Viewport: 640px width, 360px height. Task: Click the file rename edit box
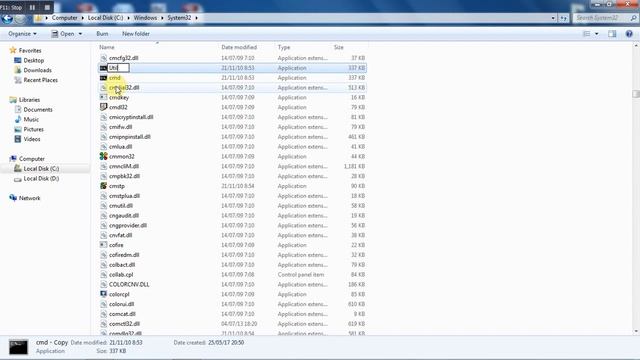[118, 68]
